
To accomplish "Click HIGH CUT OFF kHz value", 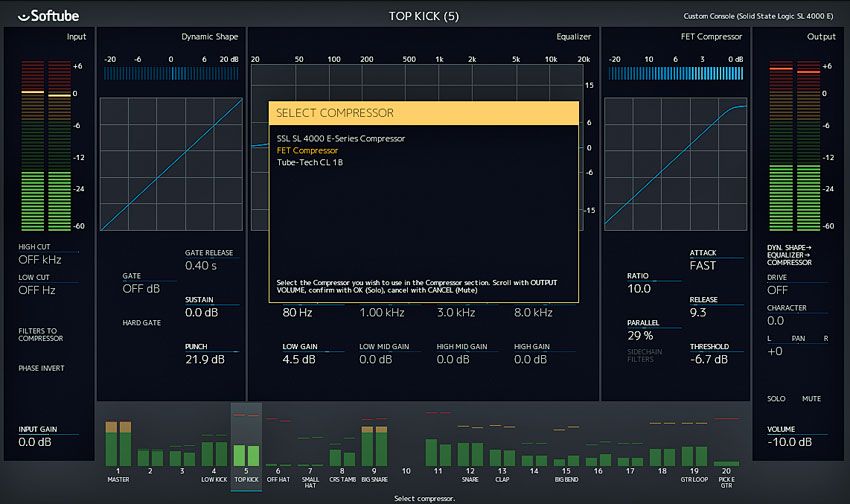I will 40,260.
